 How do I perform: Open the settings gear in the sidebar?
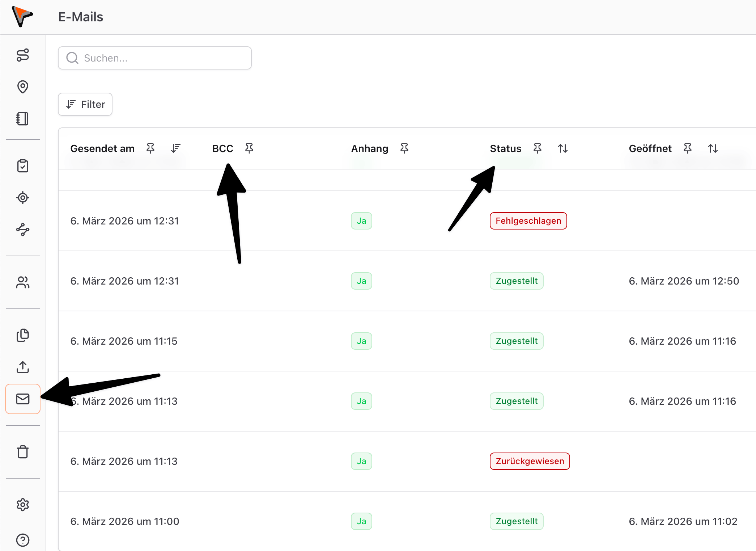(22, 505)
